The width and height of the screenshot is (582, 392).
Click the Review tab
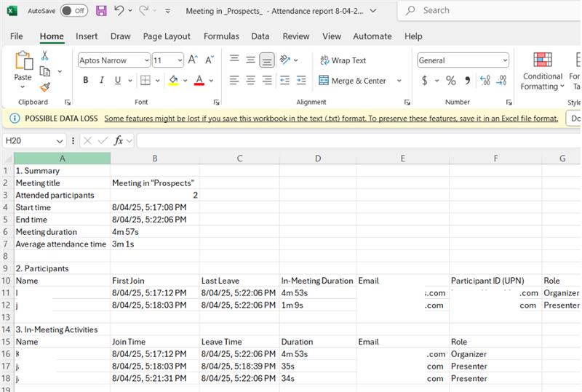(x=296, y=36)
